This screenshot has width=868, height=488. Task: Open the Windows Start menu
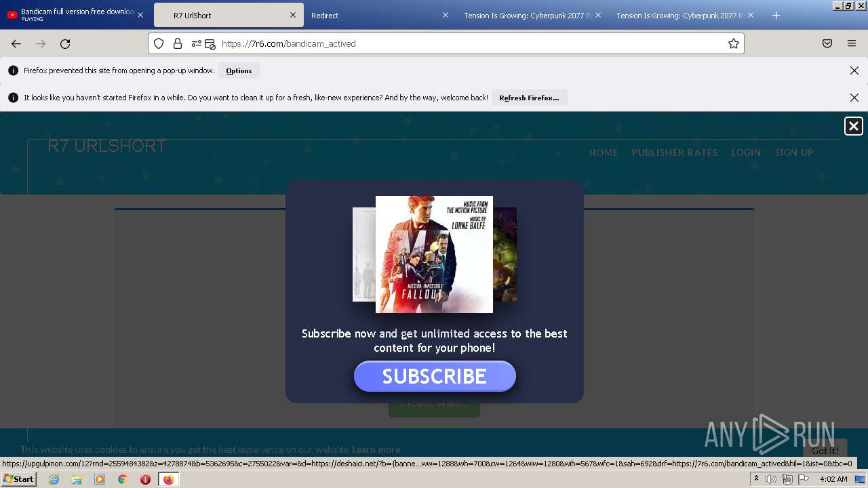pyautogui.click(x=18, y=479)
